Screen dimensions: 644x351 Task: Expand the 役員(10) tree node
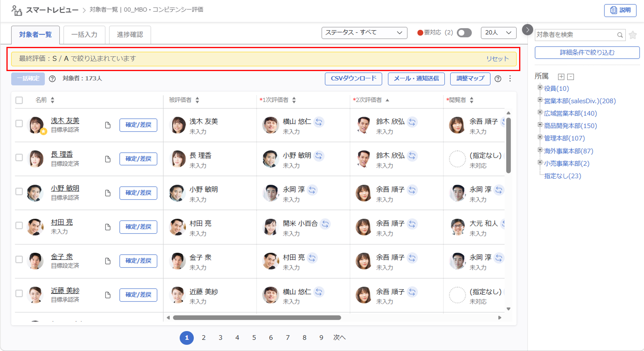(x=540, y=87)
